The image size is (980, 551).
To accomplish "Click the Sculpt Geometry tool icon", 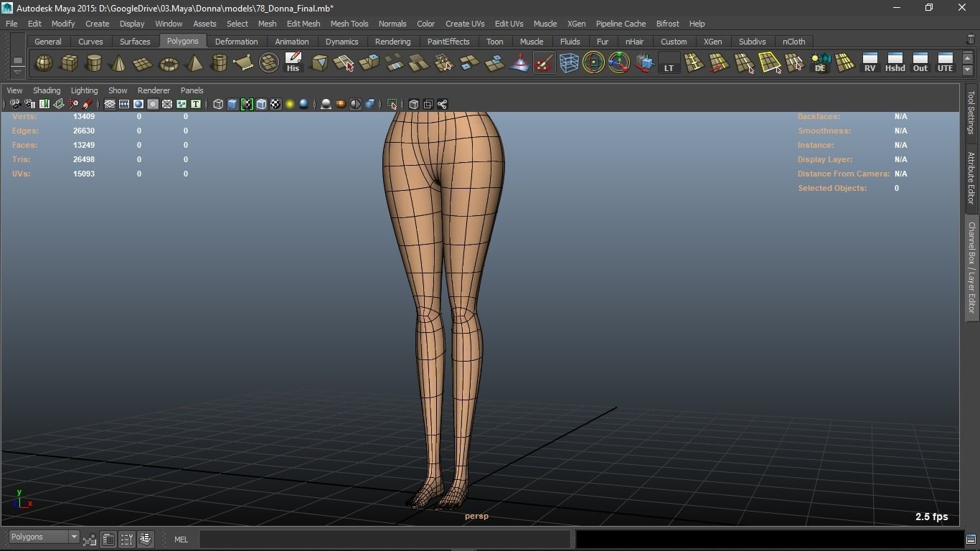I will pos(545,63).
